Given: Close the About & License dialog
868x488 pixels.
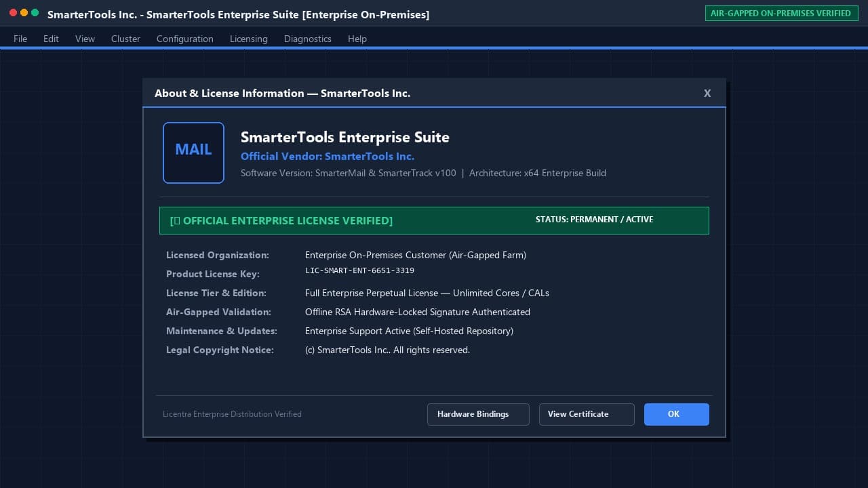Looking at the screenshot, I should tap(707, 94).
